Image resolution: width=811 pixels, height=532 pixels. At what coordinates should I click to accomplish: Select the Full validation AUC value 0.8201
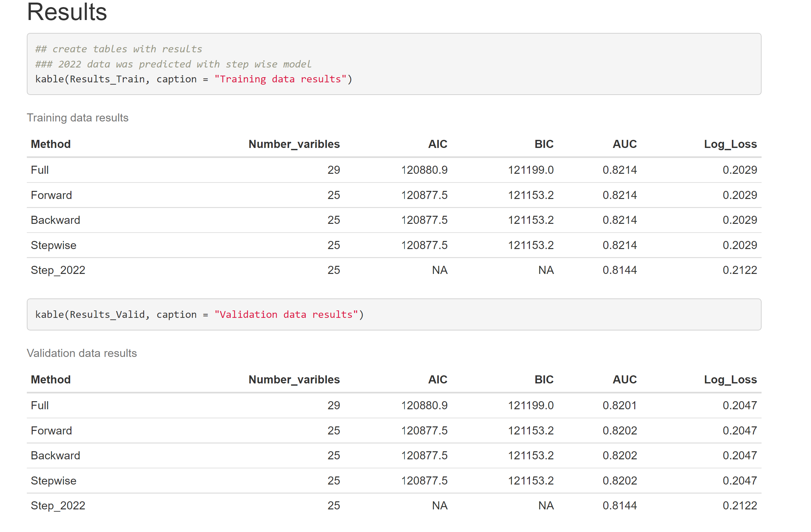[620, 405]
